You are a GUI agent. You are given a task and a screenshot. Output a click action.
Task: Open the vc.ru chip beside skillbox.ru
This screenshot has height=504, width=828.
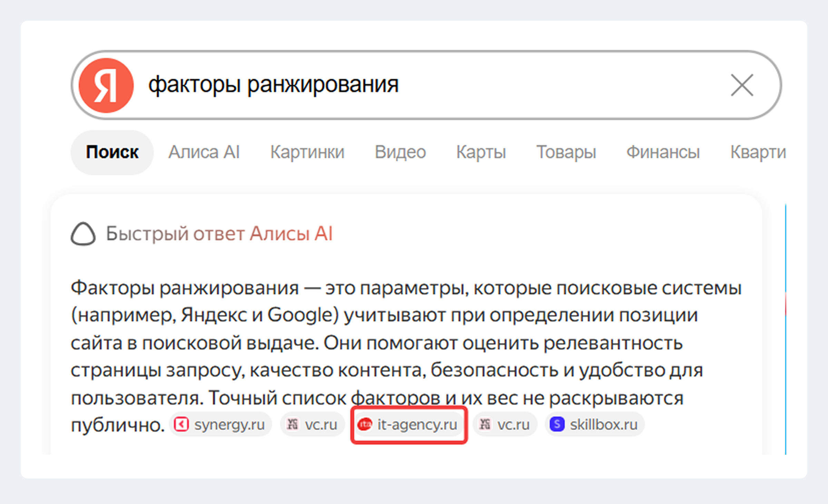(505, 424)
